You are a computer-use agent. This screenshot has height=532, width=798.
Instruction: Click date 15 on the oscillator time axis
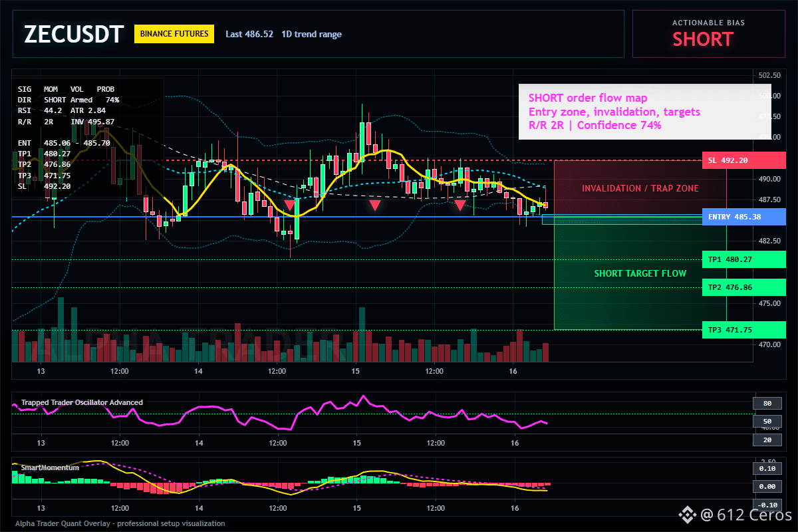click(x=356, y=443)
